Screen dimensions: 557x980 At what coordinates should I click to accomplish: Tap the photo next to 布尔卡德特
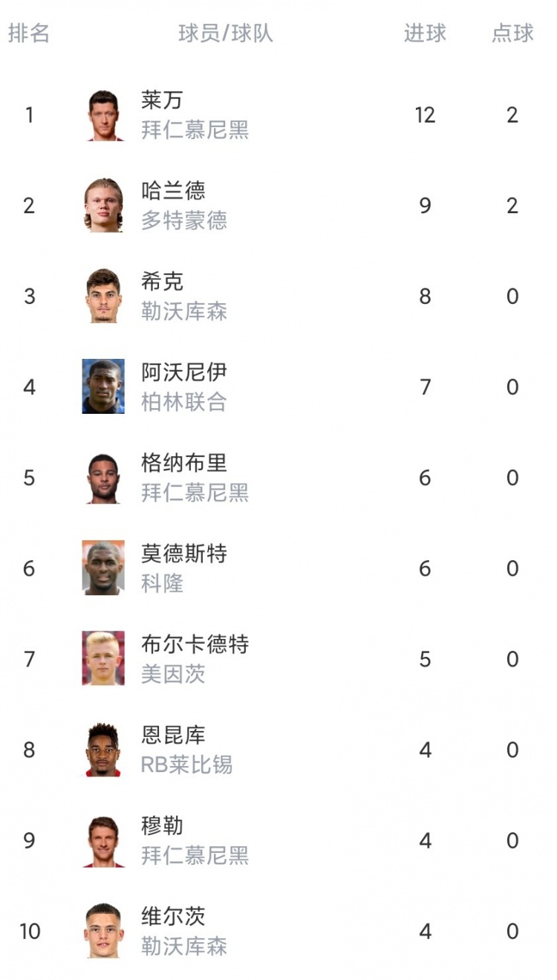pyautogui.click(x=103, y=659)
